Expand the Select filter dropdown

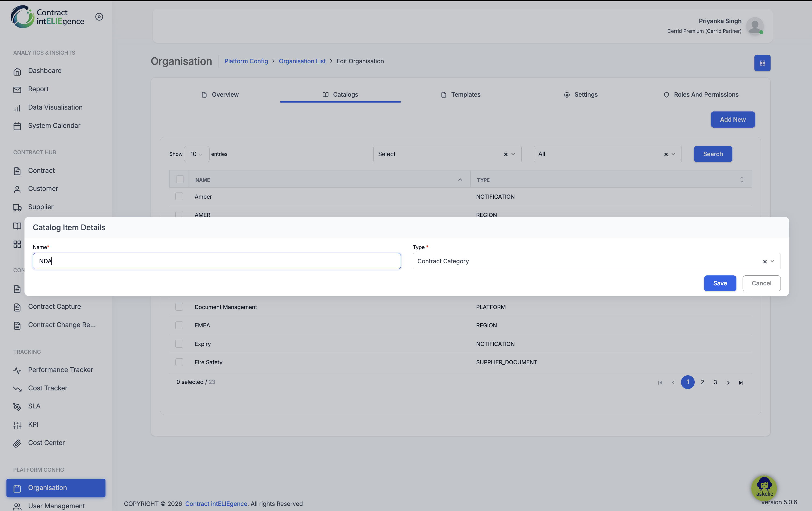tap(513, 154)
